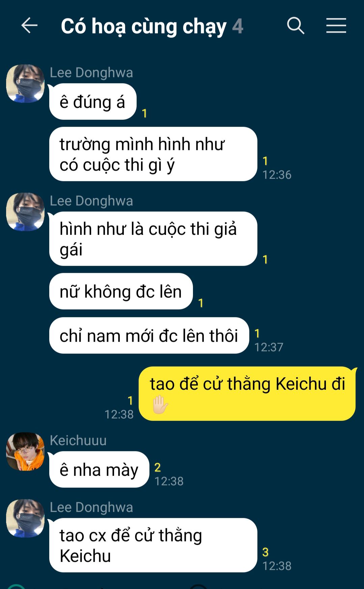
Task: Tap the back arrow icon
Action: click(29, 26)
